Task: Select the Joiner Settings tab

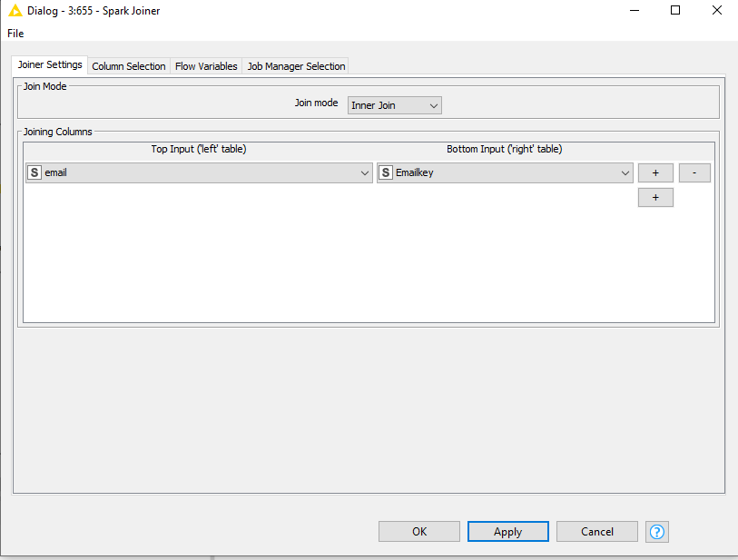Action: coord(49,65)
